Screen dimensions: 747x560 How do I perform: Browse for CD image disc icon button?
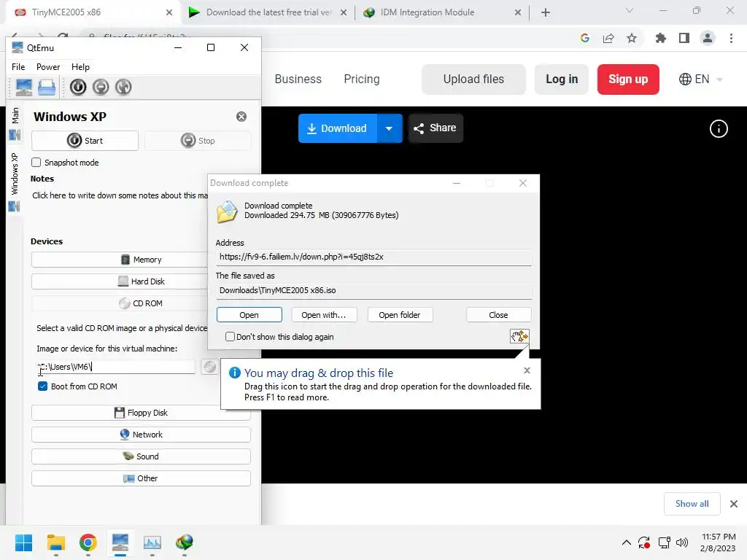coord(209,367)
